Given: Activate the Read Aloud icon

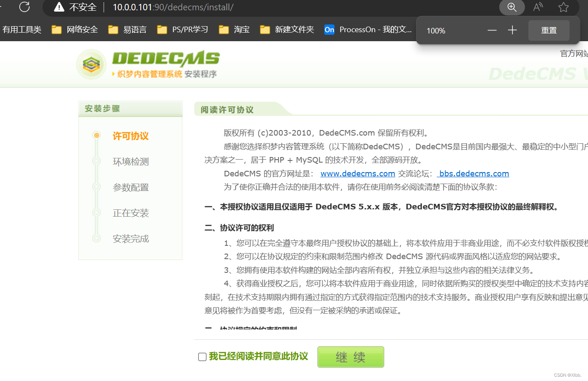Looking at the screenshot, I should tap(538, 7).
